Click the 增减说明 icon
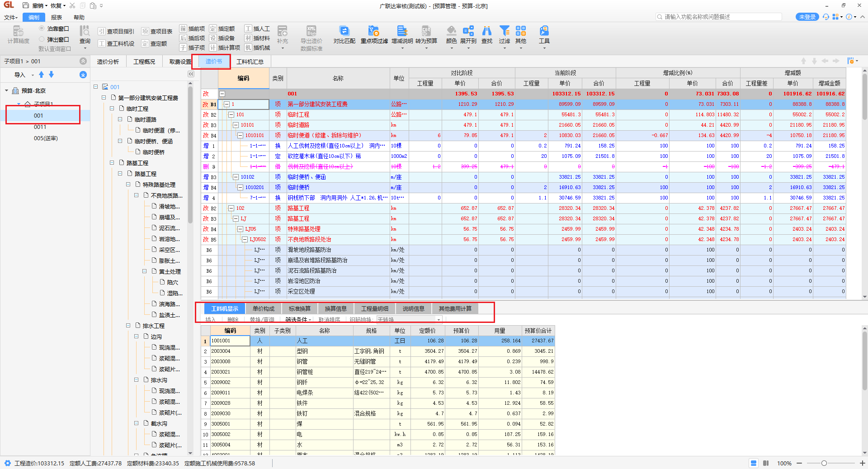Viewport: 868px width, 469px height. point(402,31)
